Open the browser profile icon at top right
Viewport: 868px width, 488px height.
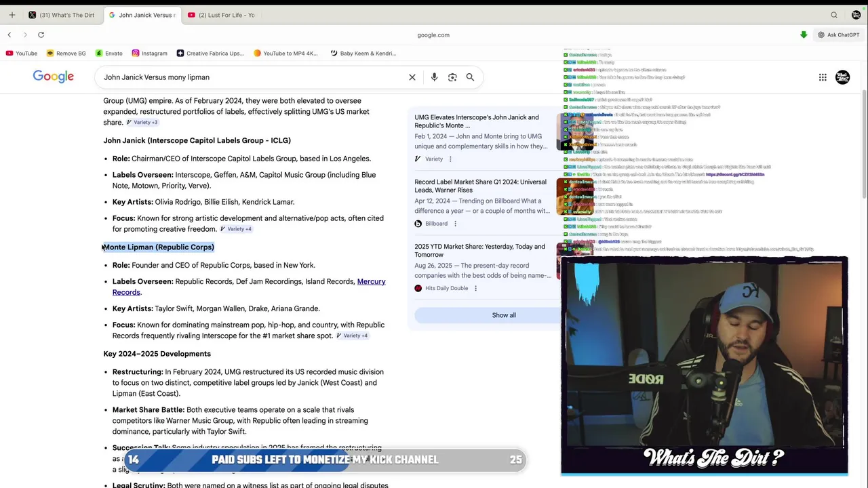pos(856,15)
